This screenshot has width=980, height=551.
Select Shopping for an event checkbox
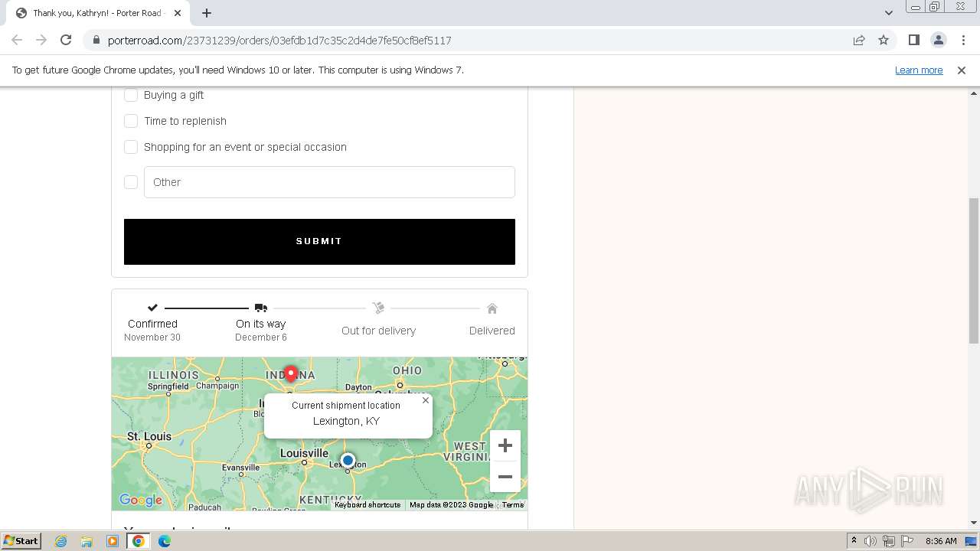pyautogui.click(x=131, y=147)
